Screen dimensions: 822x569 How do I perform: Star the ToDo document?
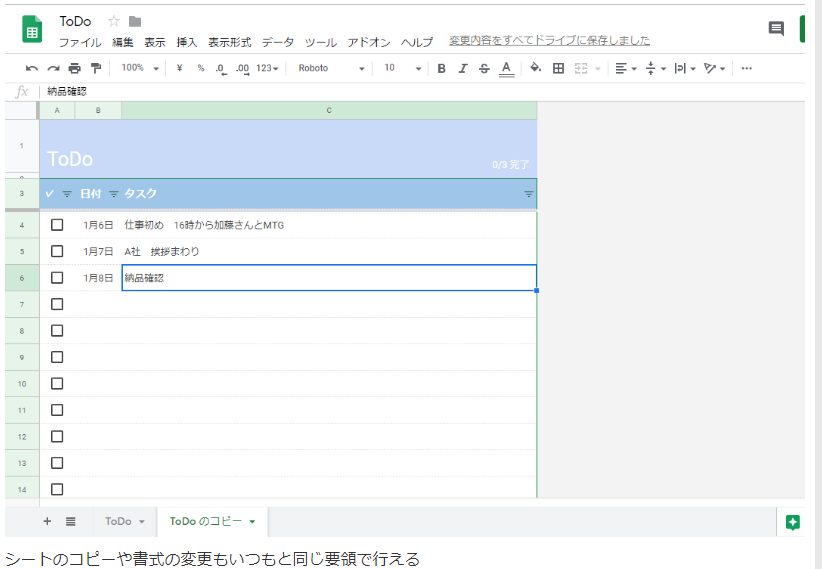click(x=114, y=21)
